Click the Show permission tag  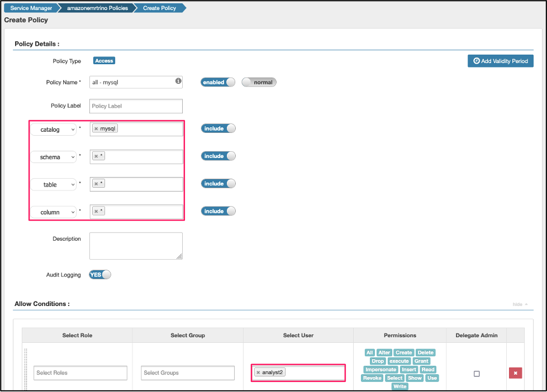(415, 377)
